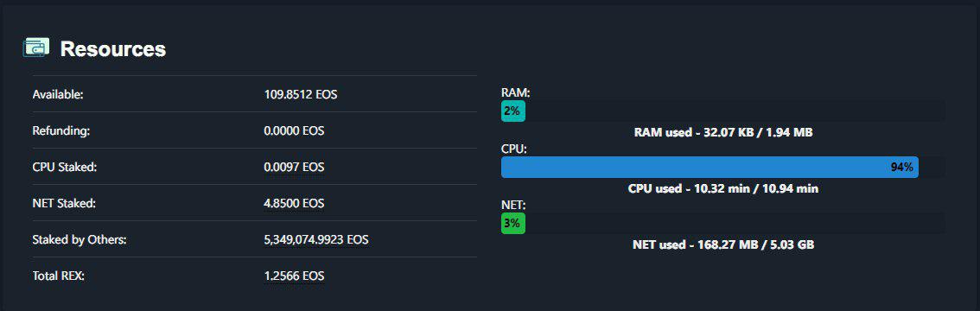Viewport: 980px width, 311px height.
Task: Click the RAM: label above bar
Action: tap(516, 93)
